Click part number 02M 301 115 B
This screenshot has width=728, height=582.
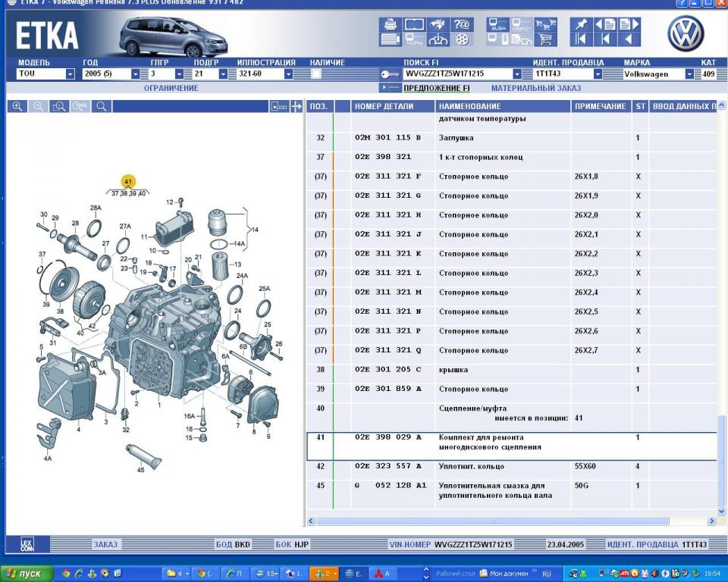click(388, 137)
